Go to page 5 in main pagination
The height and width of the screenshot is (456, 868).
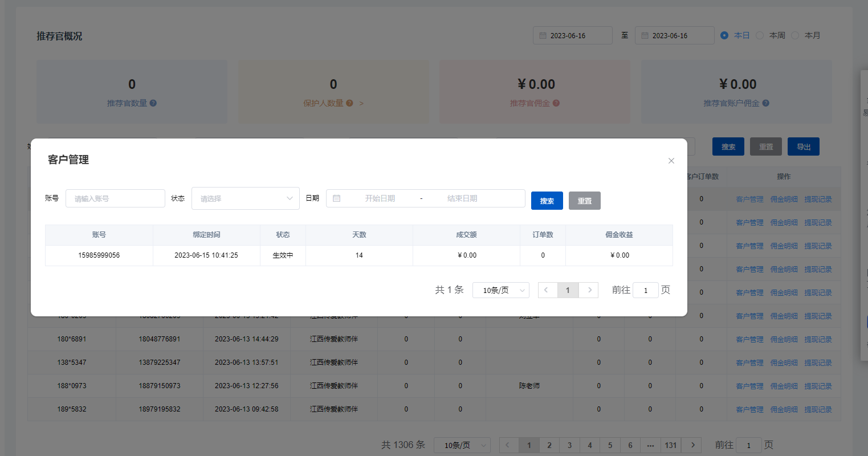[610, 445]
